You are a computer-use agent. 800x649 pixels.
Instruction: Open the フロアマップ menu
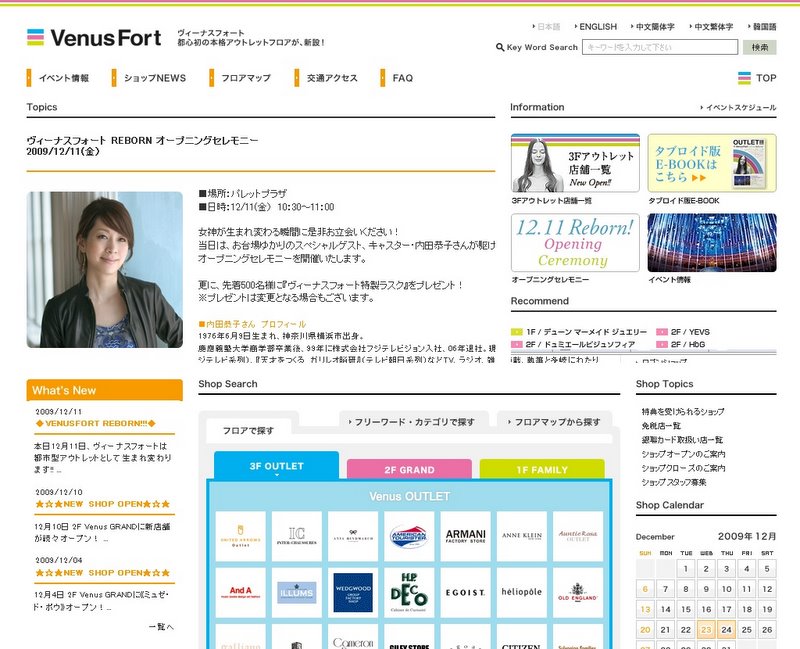click(240, 78)
